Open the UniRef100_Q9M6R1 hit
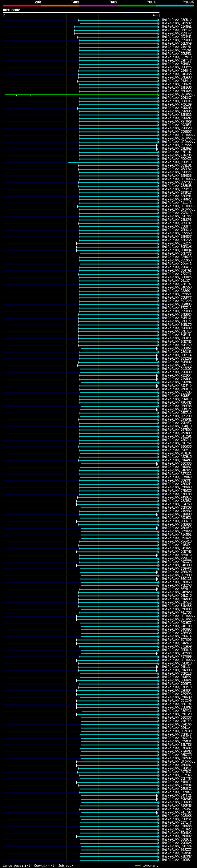Image resolution: width=197 pixels, height=868 pixels. tap(176, 84)
